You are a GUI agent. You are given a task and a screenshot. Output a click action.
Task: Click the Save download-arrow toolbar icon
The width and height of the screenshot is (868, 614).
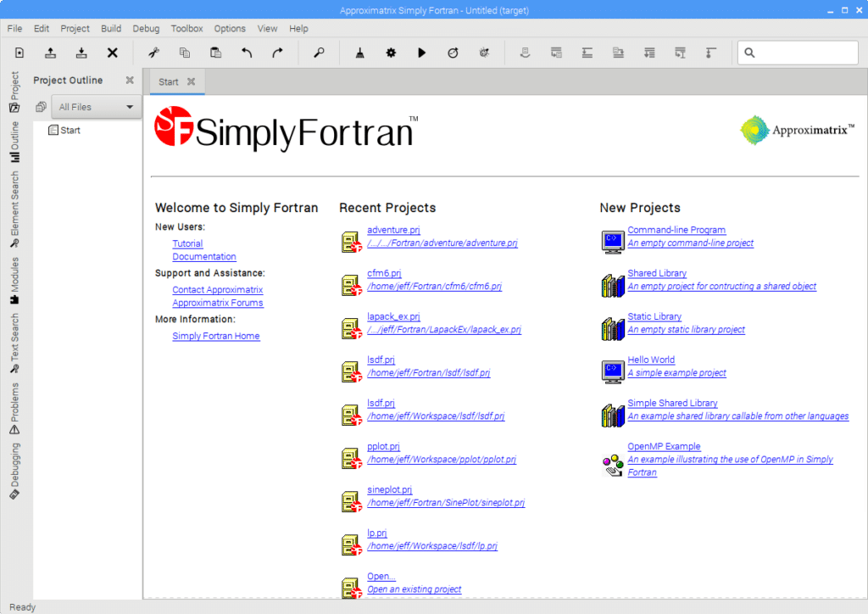[x=81, y=53]
